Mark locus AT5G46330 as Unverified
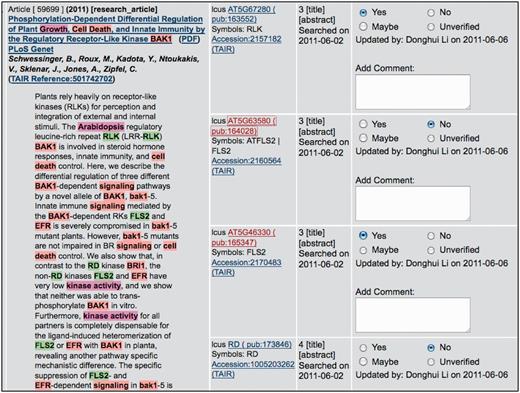 point(431,250)
